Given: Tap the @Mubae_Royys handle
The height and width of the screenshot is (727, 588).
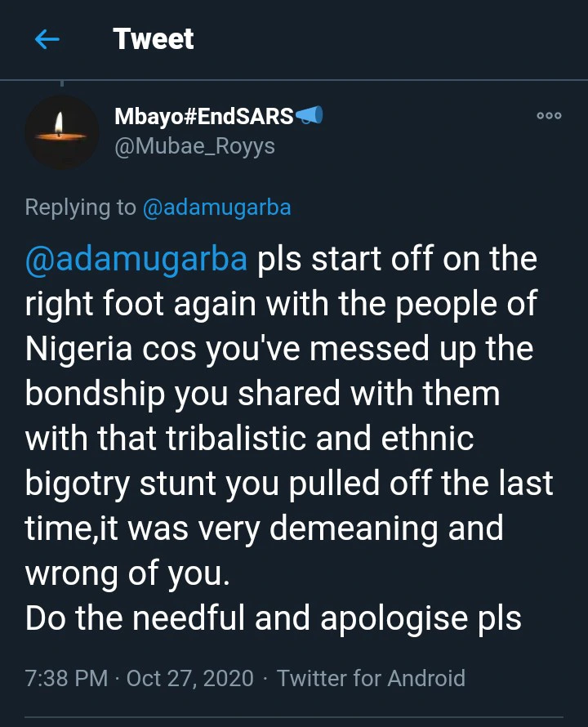Looking at the screenshot, I should [x=195, y=146].
